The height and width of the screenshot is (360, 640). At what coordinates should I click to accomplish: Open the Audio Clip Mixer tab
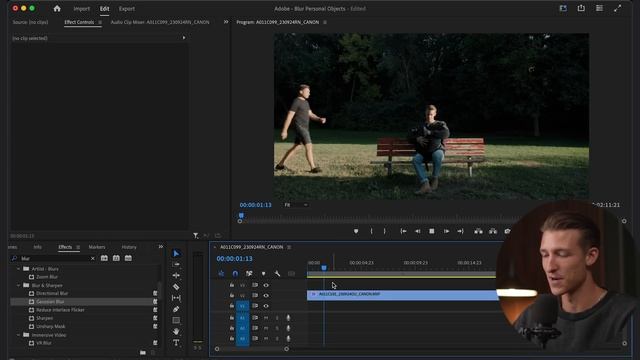pos(160,22)
